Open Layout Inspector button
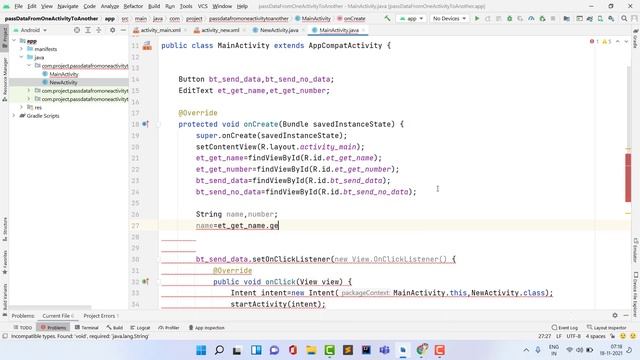The image size is (640, 360). click(607, 327)
